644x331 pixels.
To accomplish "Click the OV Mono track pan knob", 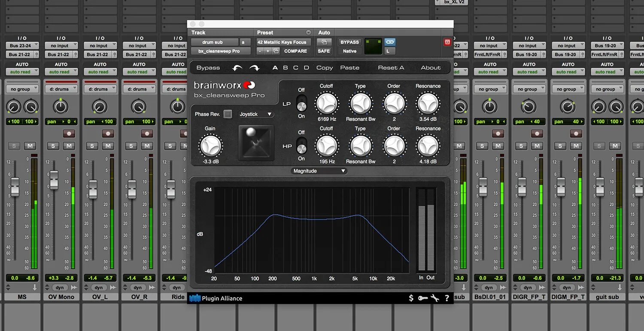I will pos(61,106).
